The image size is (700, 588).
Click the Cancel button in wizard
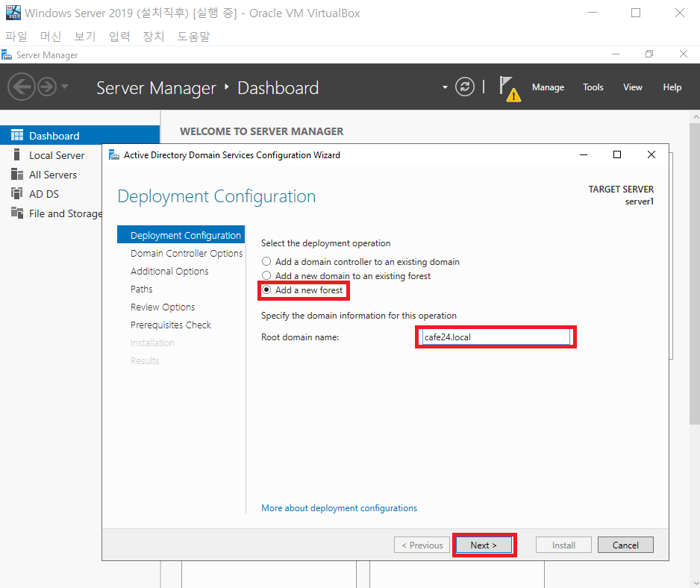pyautogui.click(x=625, y=545)
